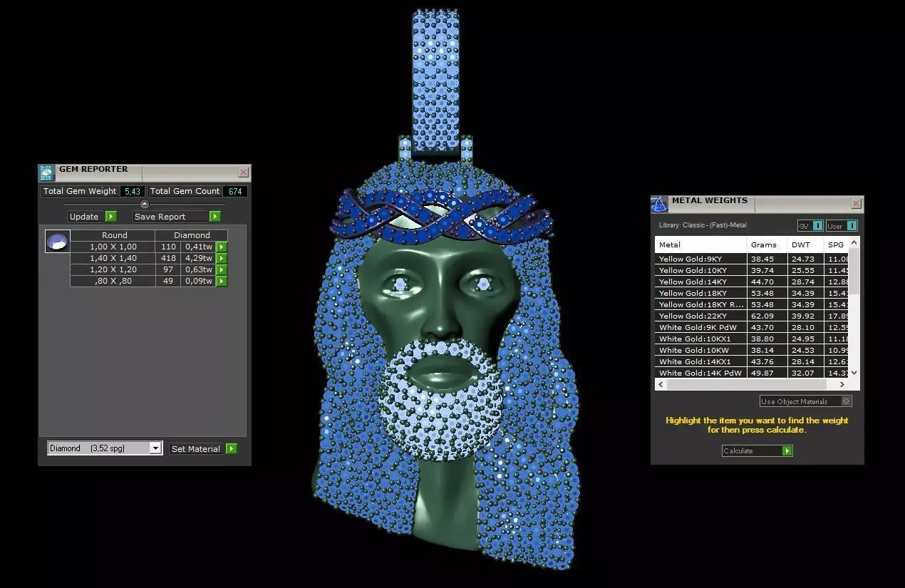The width and height of the screenshot is (905, 588).
Task: Select the 1,40 X 1,40 gem row
Action: tap(149, 258)
